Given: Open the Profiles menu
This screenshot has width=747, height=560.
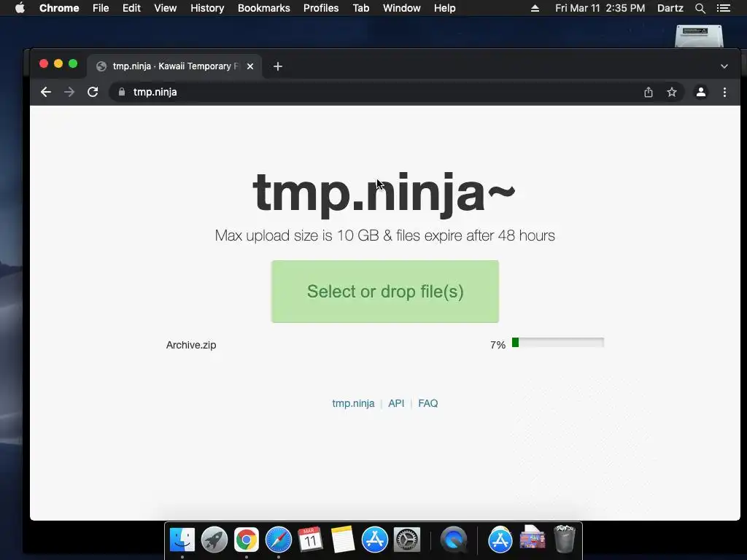Looking at the screenshot, I should 321,8.
